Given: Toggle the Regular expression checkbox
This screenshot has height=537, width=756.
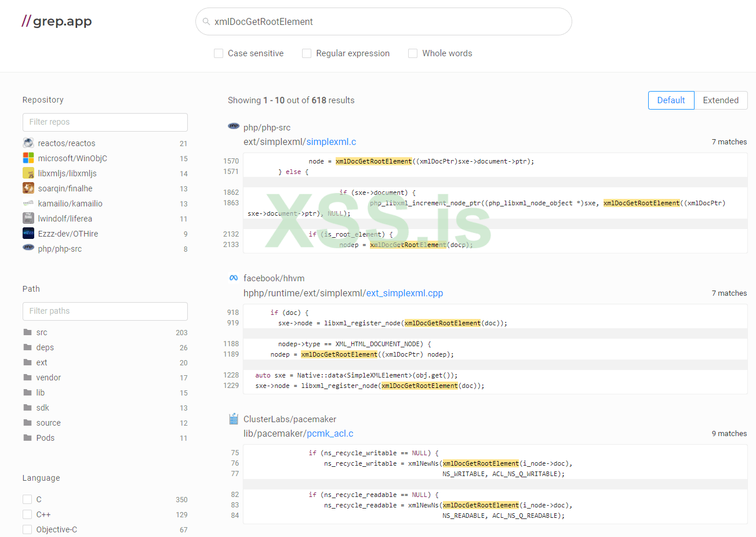Looking at the screenshot, I should pos(307,53).
